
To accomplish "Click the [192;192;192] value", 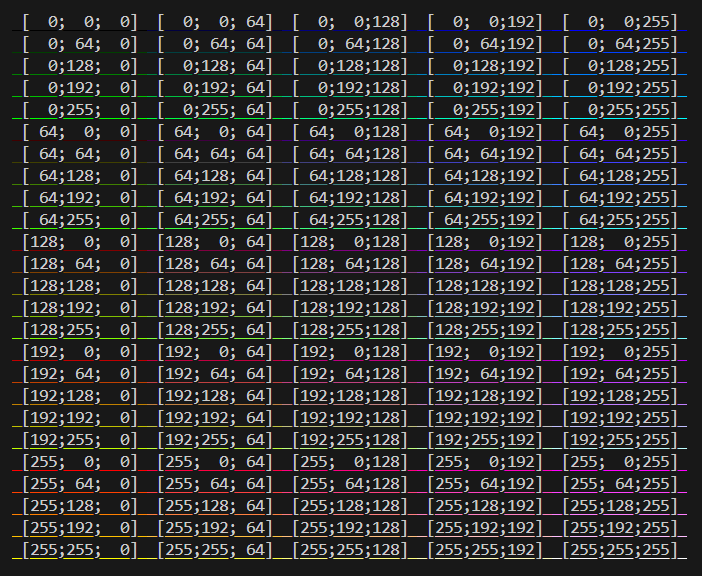I will click(485, 418).
